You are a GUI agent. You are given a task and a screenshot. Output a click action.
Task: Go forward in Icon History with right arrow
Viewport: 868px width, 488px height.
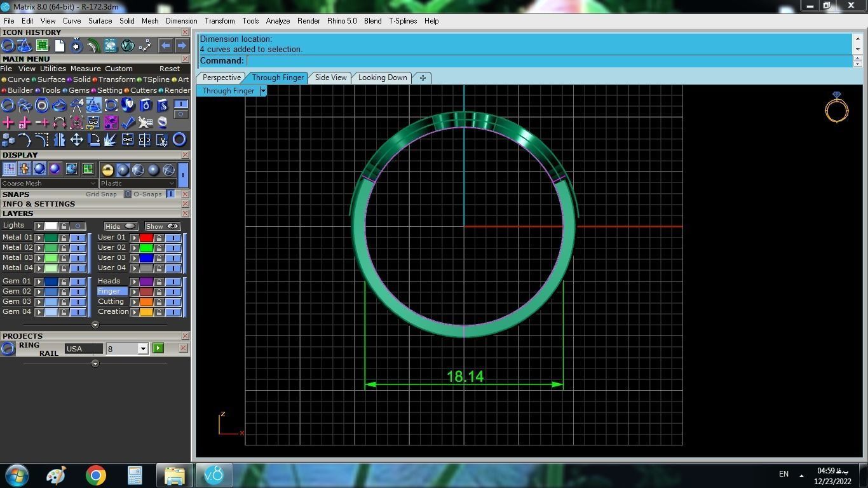[181, 46]
